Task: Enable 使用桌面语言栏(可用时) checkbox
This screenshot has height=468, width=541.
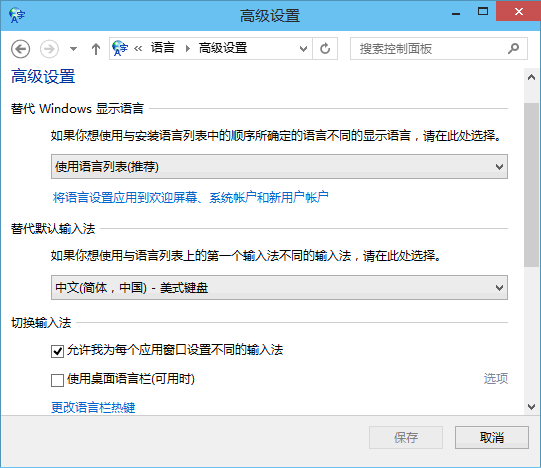Action: coord(57,380)
